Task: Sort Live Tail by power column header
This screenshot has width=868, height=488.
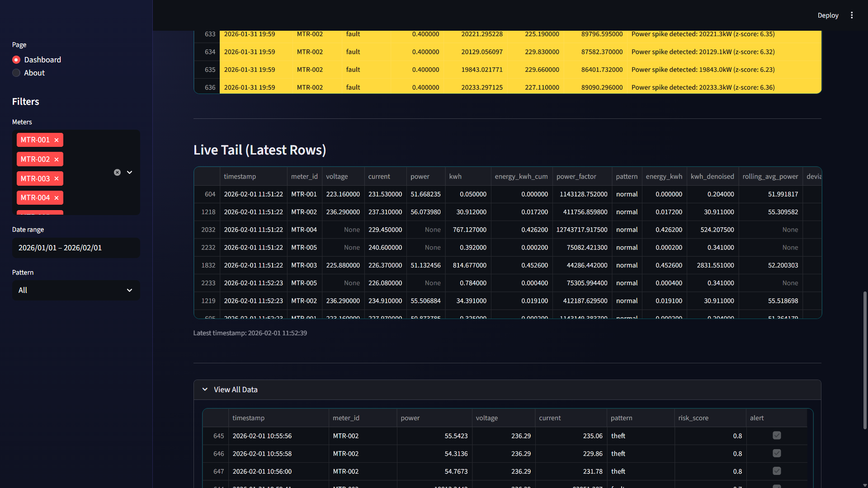Action: click(x=420, y=177)
